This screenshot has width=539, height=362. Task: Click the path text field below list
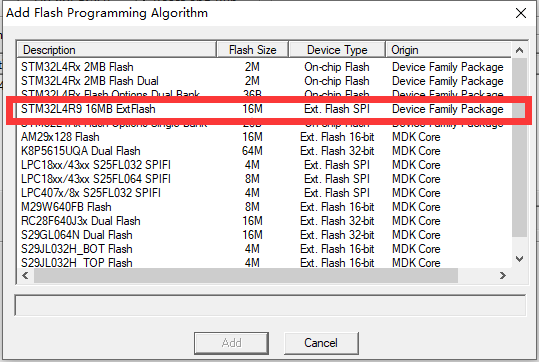(x=270, y=305)
